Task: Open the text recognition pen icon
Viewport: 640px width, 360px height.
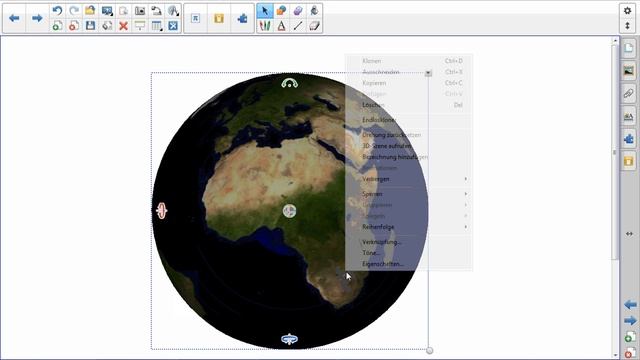Action: [173, 11]
